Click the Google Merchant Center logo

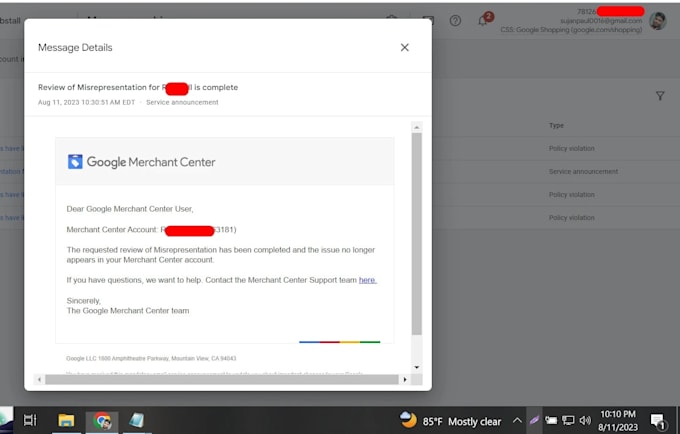141,162
